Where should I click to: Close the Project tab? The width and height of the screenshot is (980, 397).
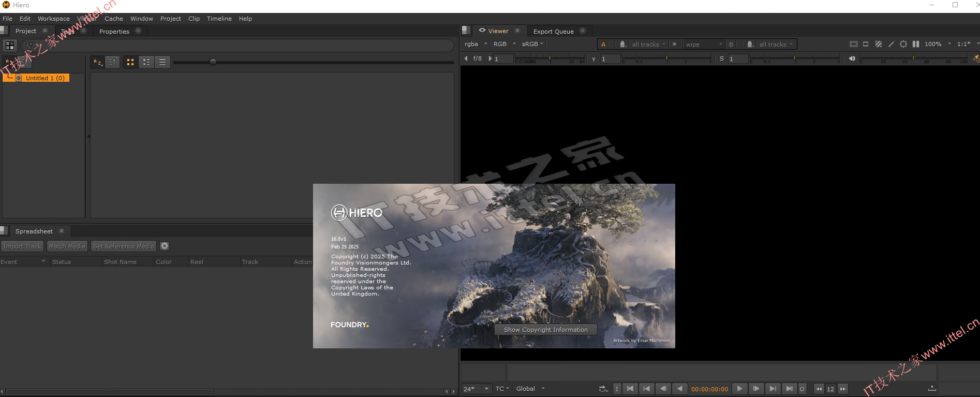45,31
